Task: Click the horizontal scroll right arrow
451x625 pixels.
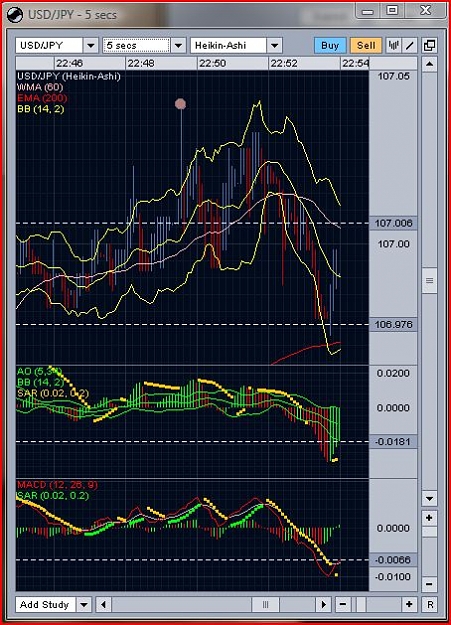Action: tap(324, 605)
